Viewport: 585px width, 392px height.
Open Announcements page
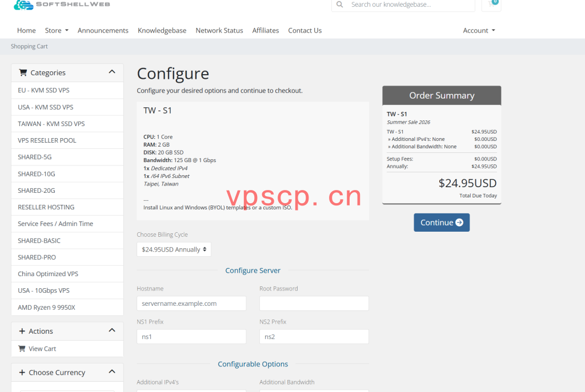tap(103, 30)
